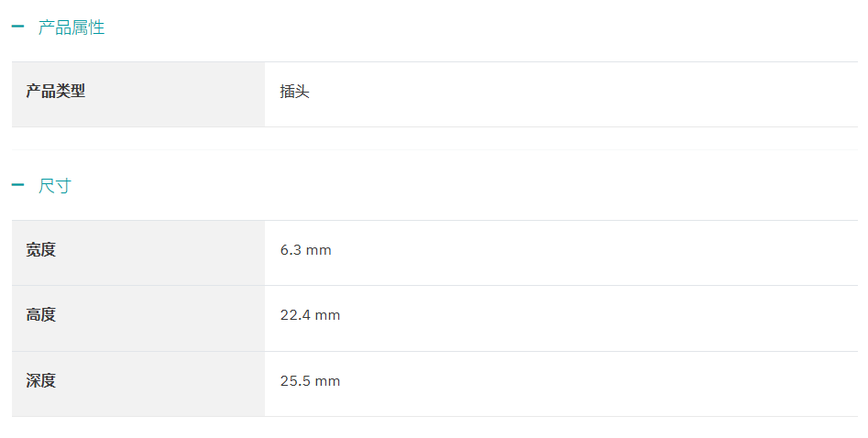Click the empty area of 高度 row
The image size is (868, 438).
point(599,318)
